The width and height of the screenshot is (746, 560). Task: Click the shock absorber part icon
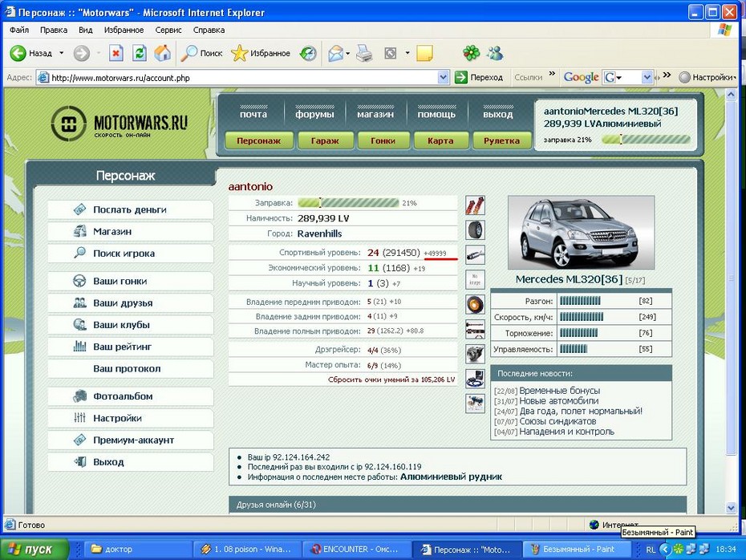(x=475, y=205)
